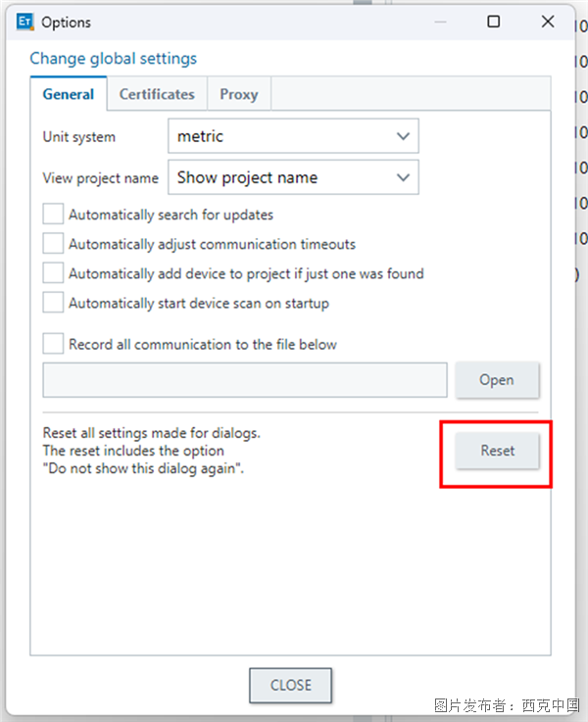588x722 pixels.
Task: Close Options window using the title bar X
Action: click(548, 22)
